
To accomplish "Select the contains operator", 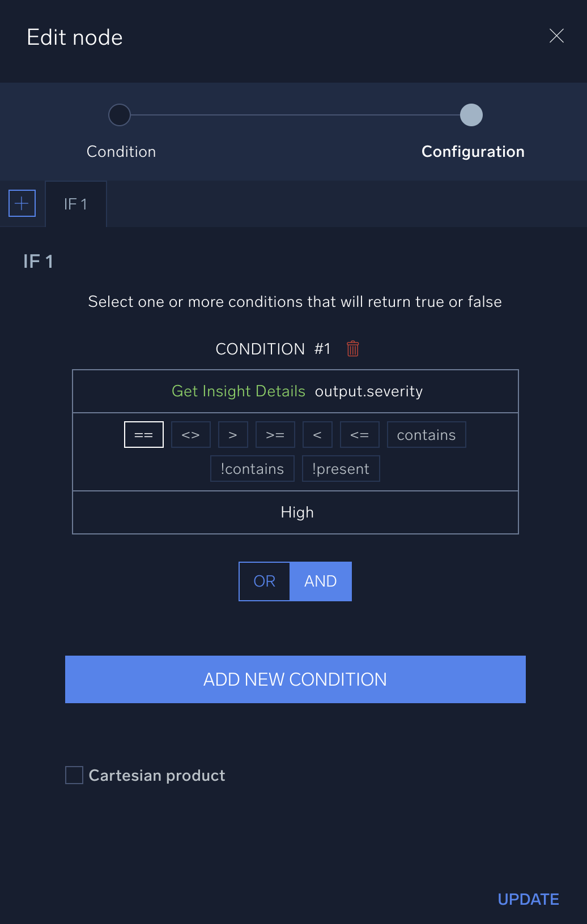I will [426, 434].
